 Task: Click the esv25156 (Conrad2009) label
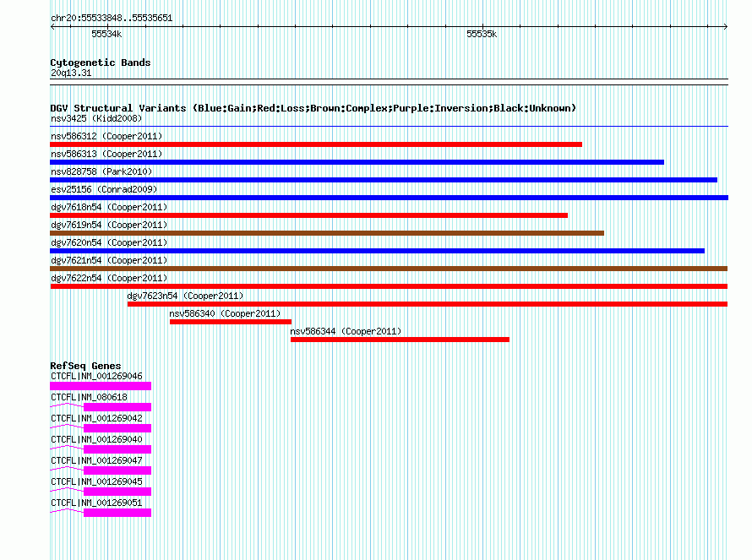[x=104, y=189]
